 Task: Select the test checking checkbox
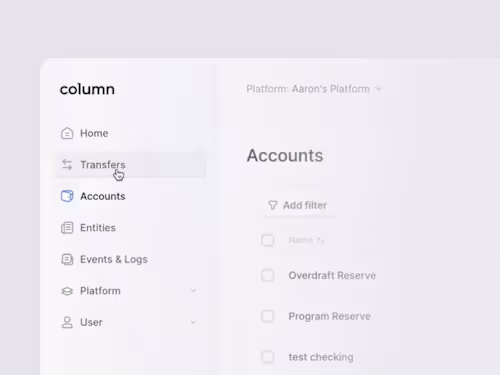tap(268, 357)
